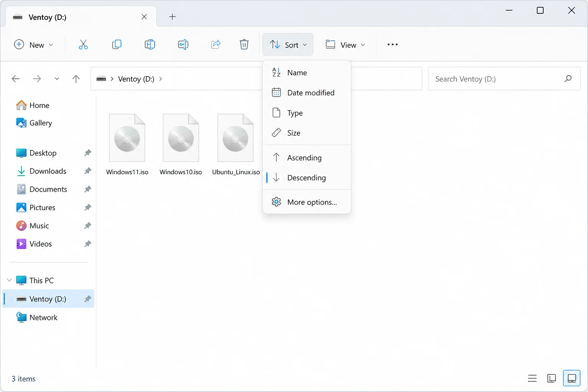Click the Cut scissors icon
This screenshot has height=392, width=588.
point(83,44)
